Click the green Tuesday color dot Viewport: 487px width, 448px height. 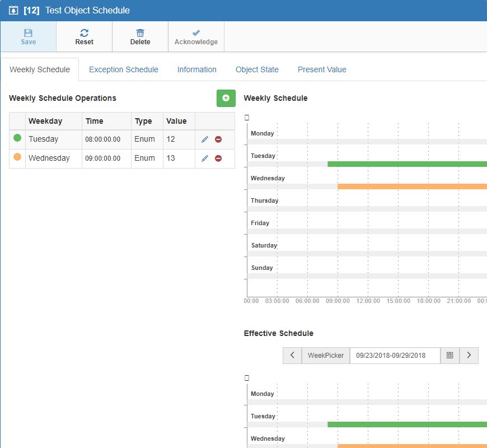(17, 138)
